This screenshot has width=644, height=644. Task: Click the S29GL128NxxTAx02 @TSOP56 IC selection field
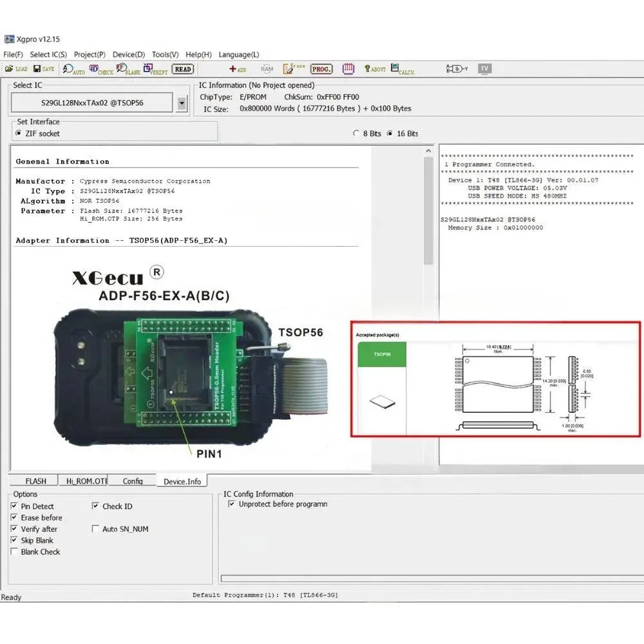[92, 103]
